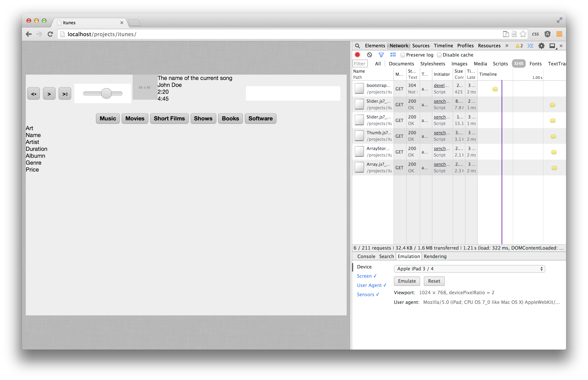
Task: Click the settings gear icon in DevTools
Action: click(x=541, y=46)
